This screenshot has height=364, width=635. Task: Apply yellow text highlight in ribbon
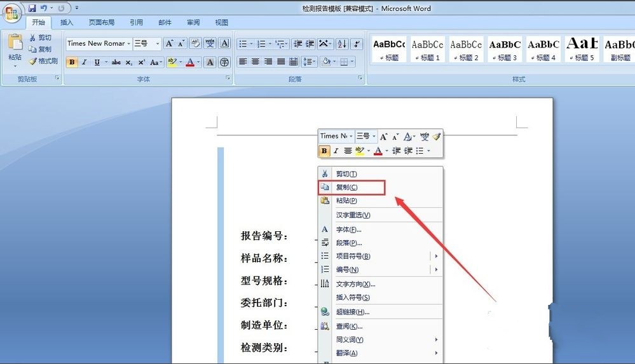pyautogui.click(x=172, y=62)
